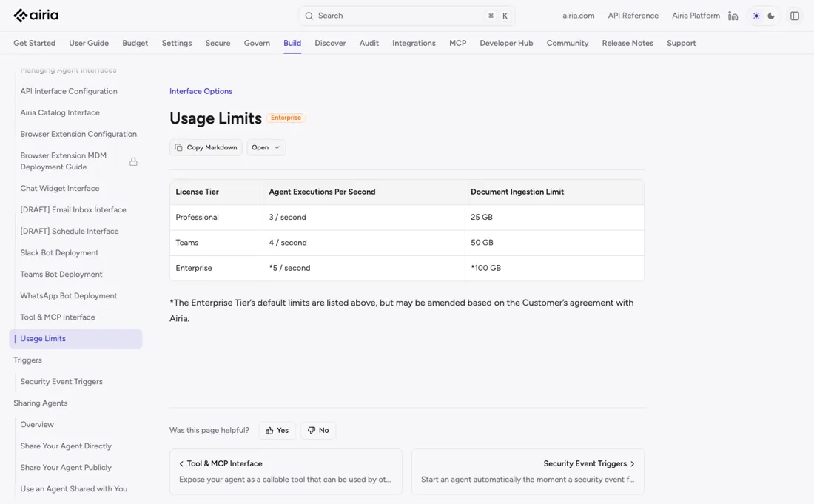Viewport: 814px width, 504px height.
Task: Go to next page Security Event Triggers card
Action: 528,471
